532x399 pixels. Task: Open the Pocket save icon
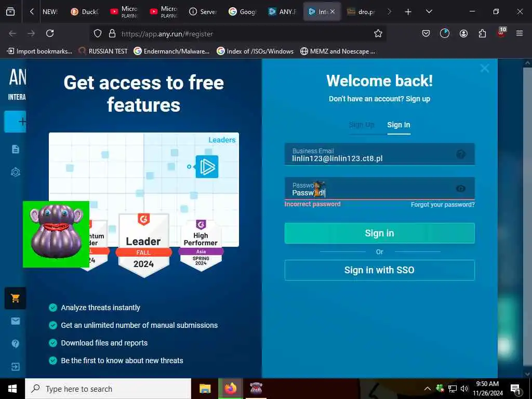pyautogui.click(x=426, y=33)
